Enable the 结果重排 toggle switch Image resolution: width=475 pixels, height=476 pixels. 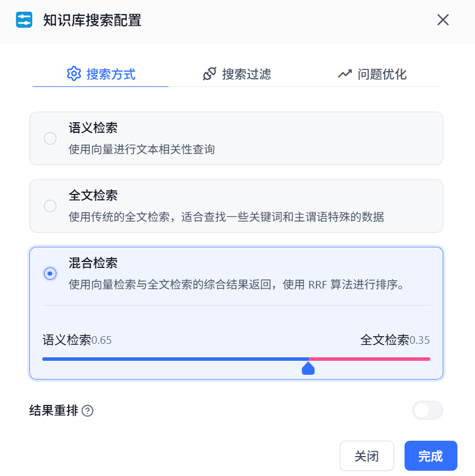tap(427, 410)
